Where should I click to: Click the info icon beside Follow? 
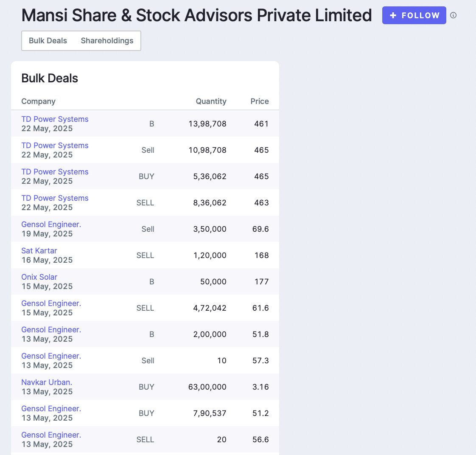(x=453, y=15)
